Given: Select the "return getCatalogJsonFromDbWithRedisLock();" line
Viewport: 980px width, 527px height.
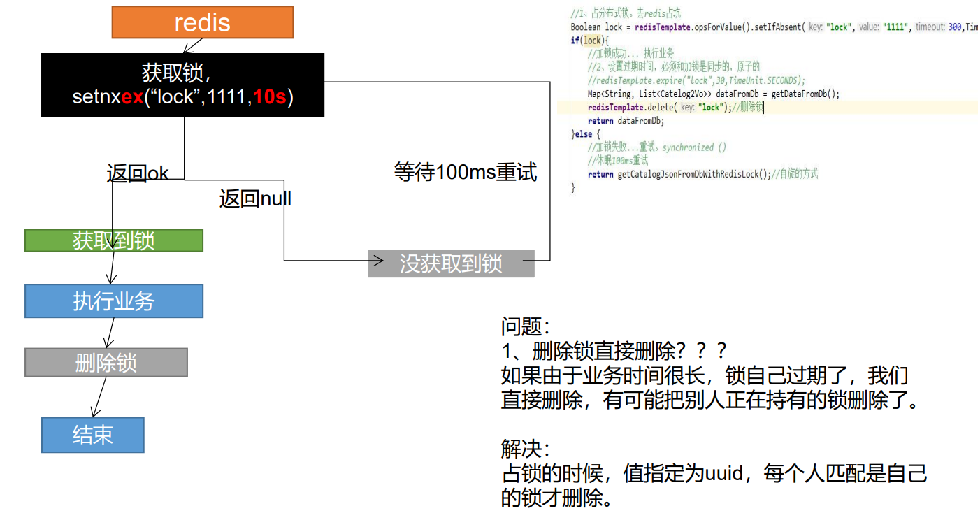Looking at the screenshot, I should coord(702,174).
